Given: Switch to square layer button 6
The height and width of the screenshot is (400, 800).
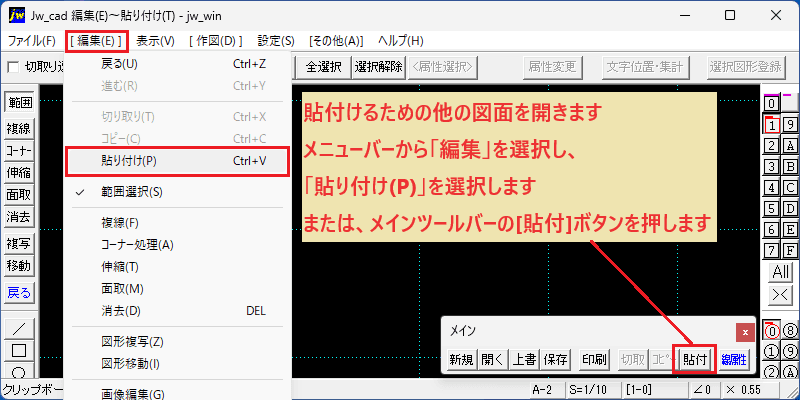Looking at the screenshot, I should [x=772, y=229].
